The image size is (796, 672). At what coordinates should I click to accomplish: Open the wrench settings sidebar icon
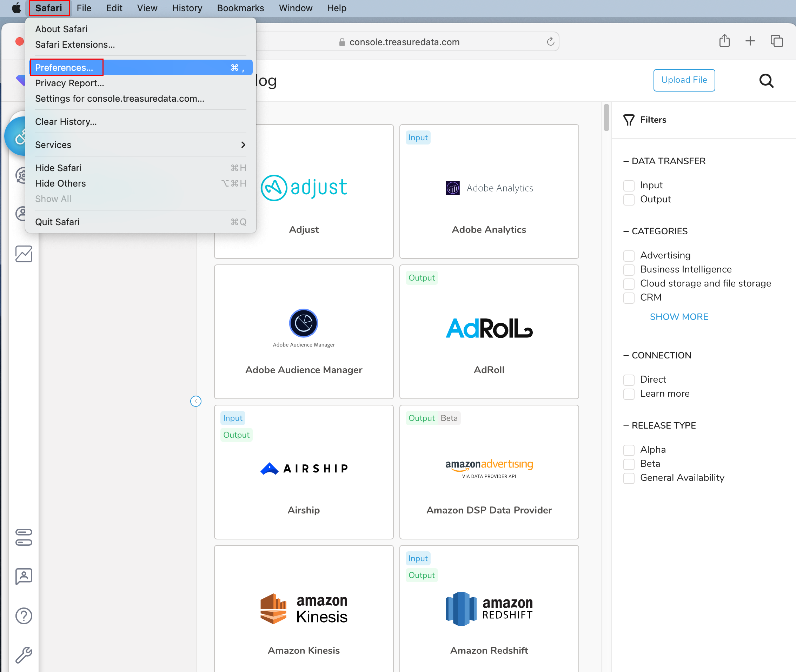24,655
